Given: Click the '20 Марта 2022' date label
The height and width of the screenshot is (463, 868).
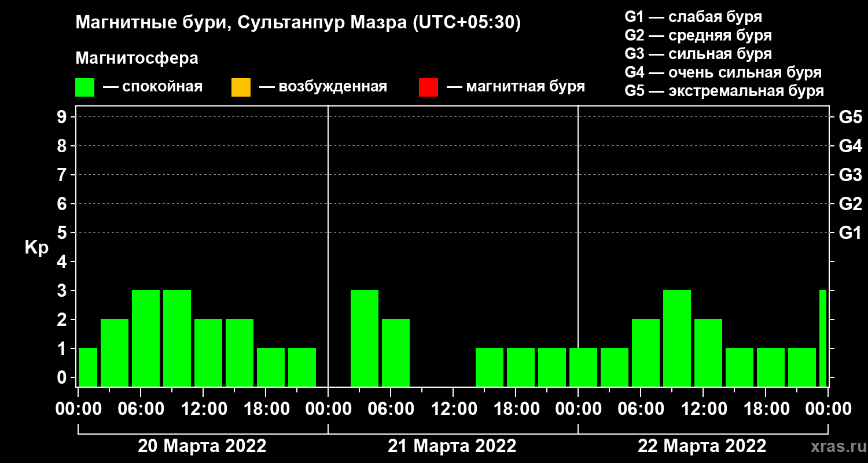Looking at the screenshot, I should point(202,446).
